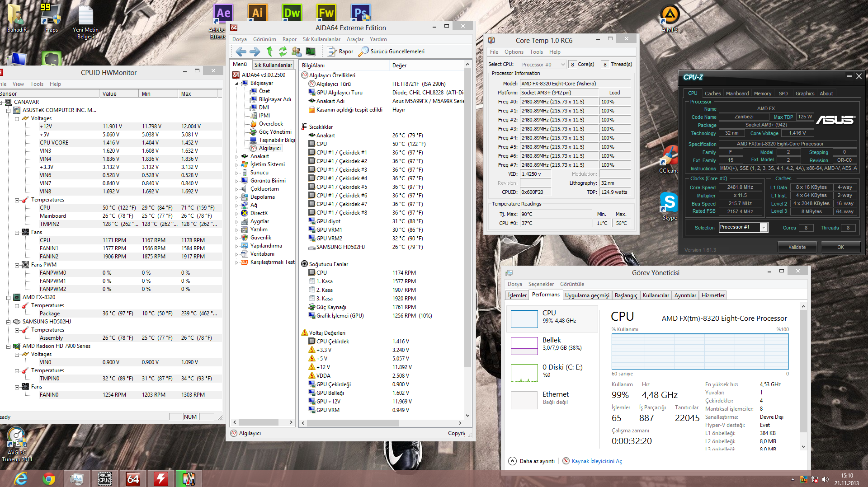Click the Validate button in CPU-Z
The image size is (868, 487).
coord(797,247)
